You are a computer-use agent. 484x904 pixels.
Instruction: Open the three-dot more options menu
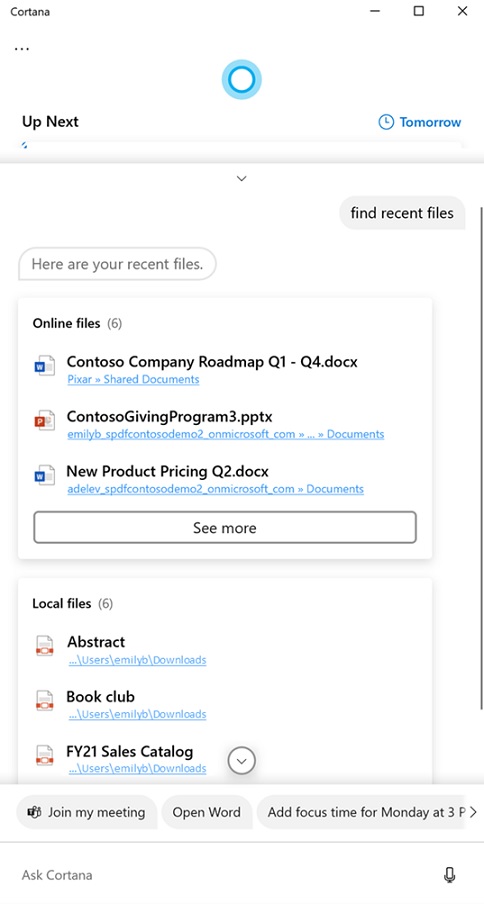click(x=21, y=48)
